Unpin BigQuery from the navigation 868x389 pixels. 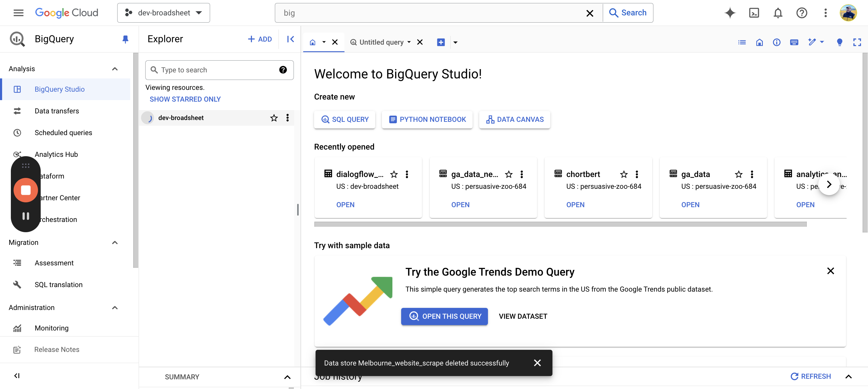[x=125, y=39]
